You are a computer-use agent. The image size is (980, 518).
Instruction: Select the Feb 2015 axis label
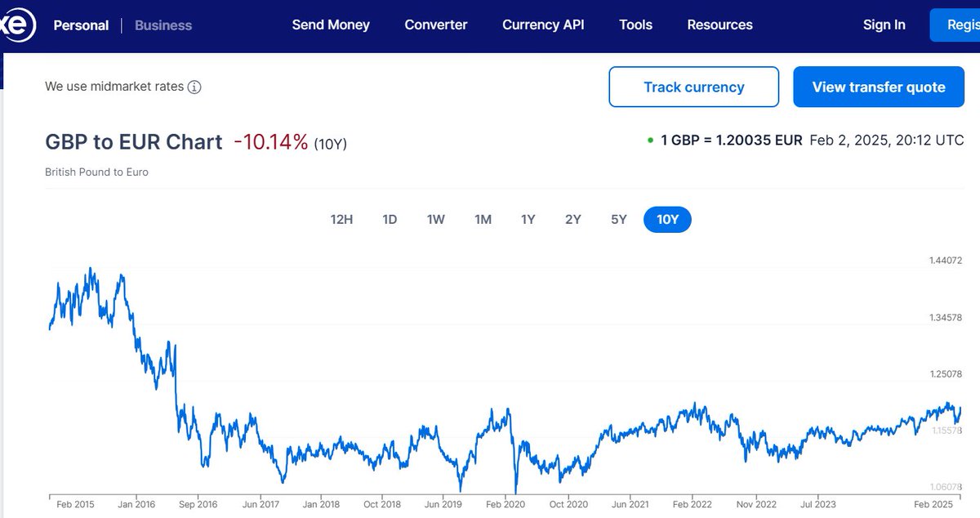click(x=75, y=504)
